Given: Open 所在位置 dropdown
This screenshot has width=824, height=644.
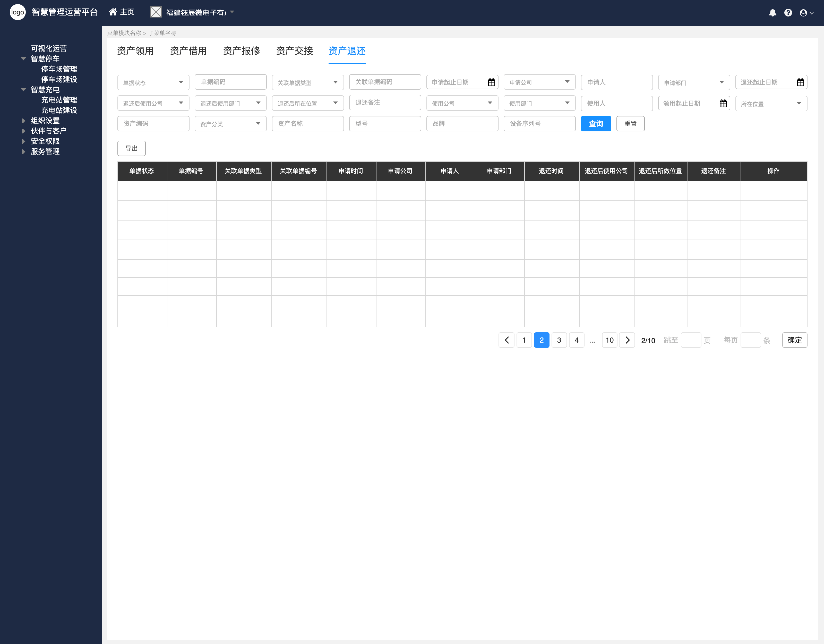Looking at the screenshot, I should (x=771, y=104).
